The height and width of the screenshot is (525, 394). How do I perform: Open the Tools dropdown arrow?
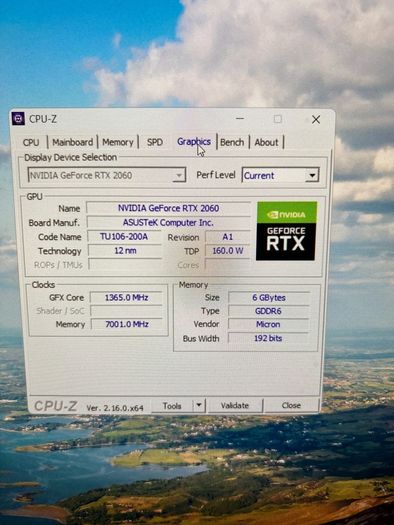(199, 405)
